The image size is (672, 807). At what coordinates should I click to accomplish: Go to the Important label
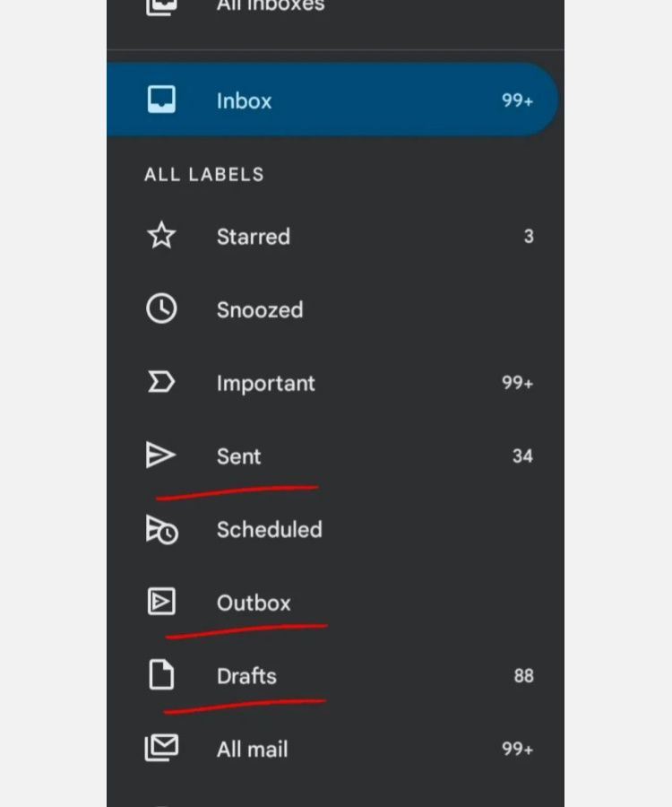(x=335, y=383)
